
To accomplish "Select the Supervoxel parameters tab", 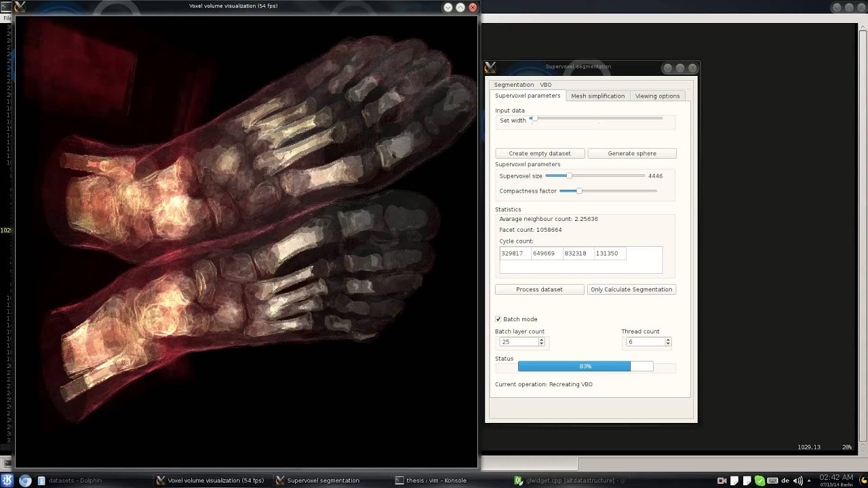I will pos(528,96).
